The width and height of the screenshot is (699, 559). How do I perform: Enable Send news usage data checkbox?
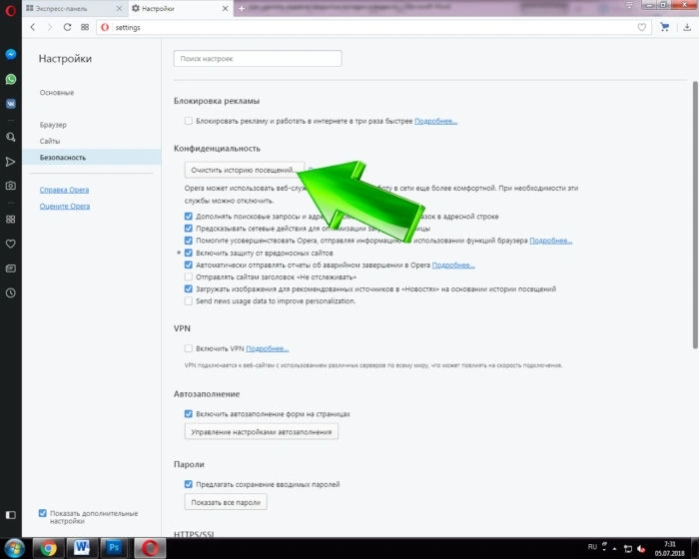[189, 301]
